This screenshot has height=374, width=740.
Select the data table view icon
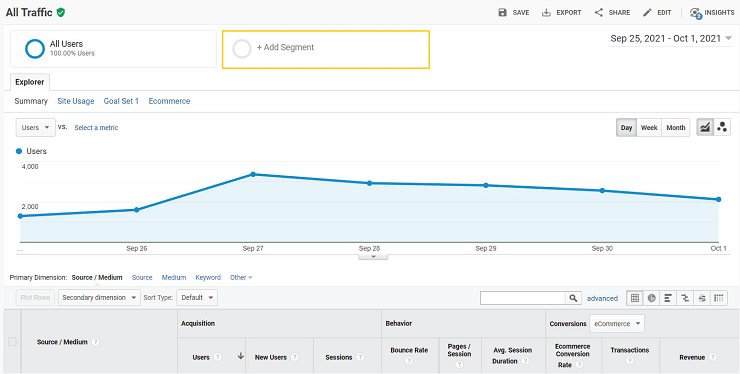635,298
